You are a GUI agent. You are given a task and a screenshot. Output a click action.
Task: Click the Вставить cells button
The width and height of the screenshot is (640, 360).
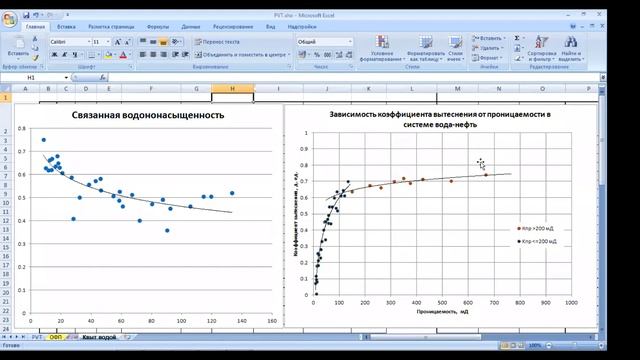[488, 38]
